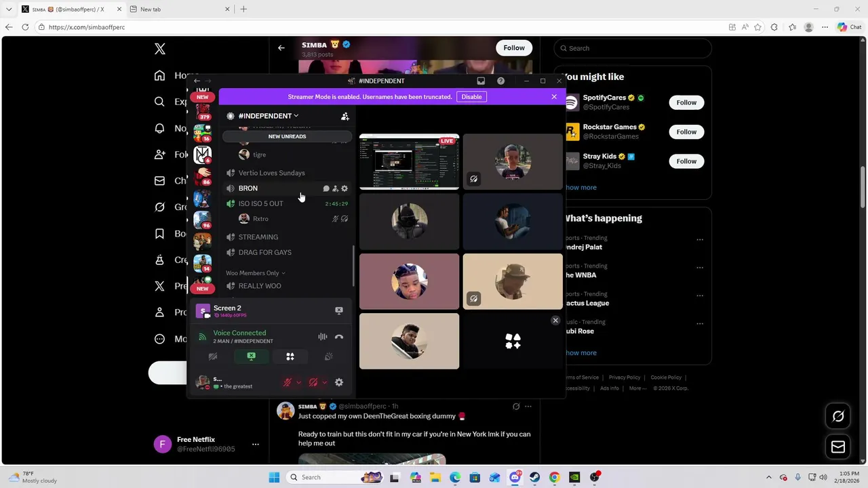Image resolution: width=868 pixels, height=488 pixels.
Task: Select server icon with 86 badge
Action: click(203, 176)
